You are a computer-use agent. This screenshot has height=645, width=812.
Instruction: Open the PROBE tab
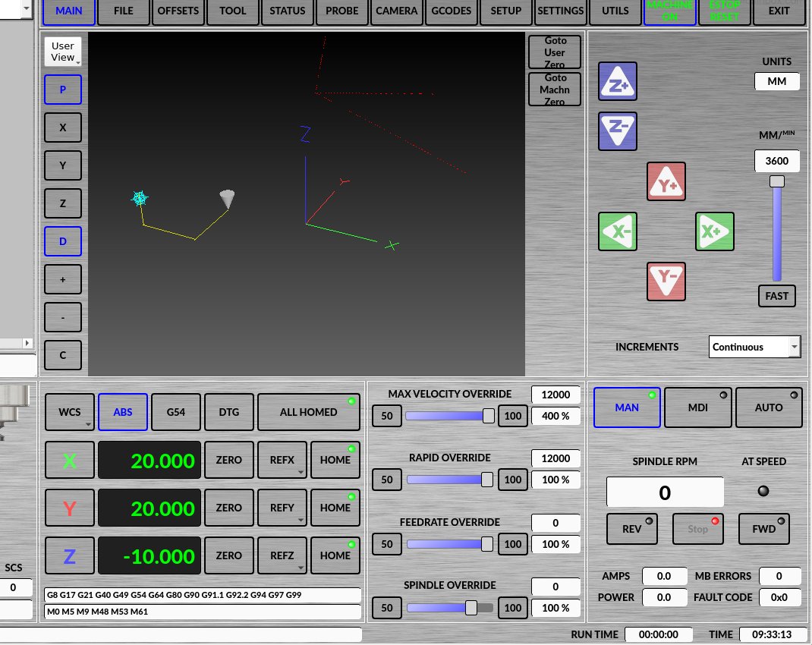(x=341, y=11)
